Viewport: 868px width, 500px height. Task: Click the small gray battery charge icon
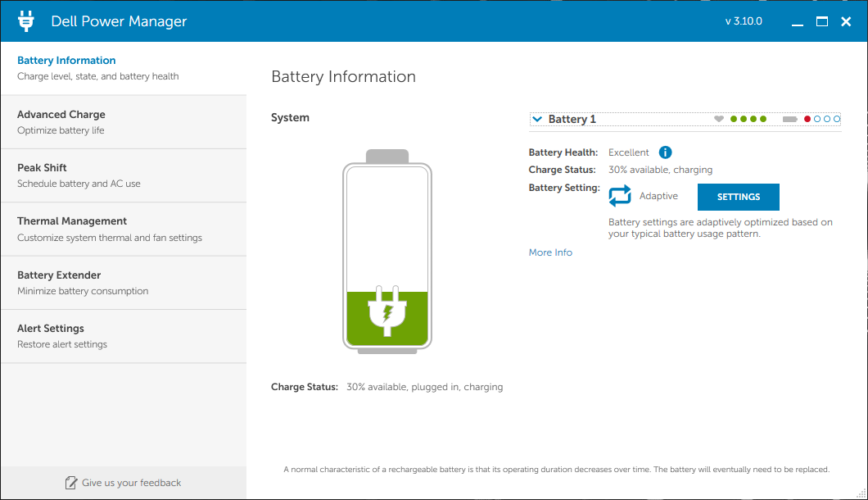(x=789, y=119)
